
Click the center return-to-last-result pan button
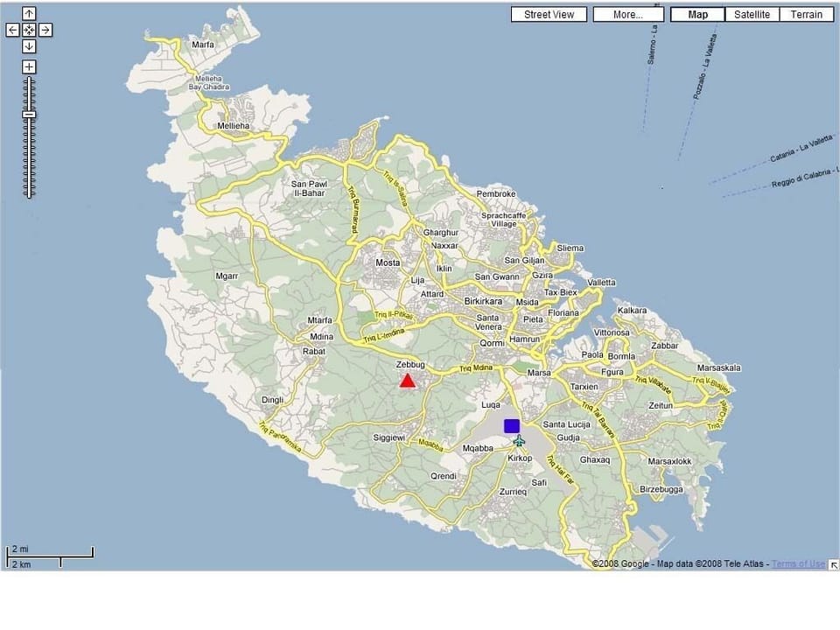[x=29, y=30]
